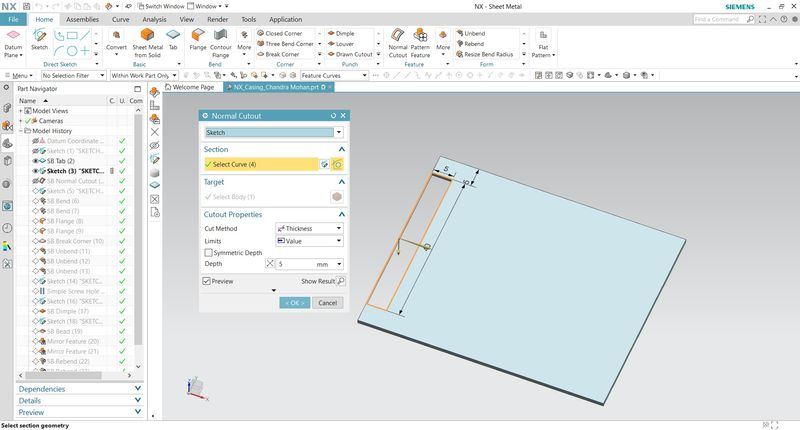Select the Flange tool
800x430 pixels.
coord(197,40)
